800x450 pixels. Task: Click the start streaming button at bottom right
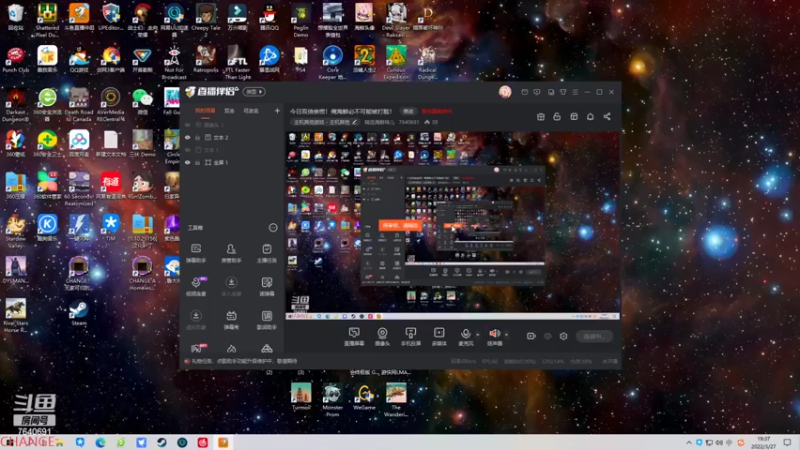point(594,336)
